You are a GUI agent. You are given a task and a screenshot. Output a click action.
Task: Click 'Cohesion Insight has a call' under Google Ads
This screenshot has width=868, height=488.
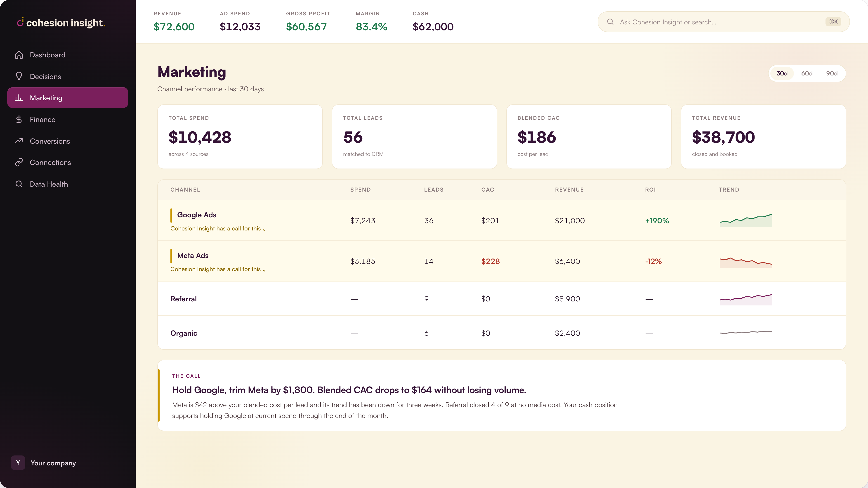tap(218, 229)
